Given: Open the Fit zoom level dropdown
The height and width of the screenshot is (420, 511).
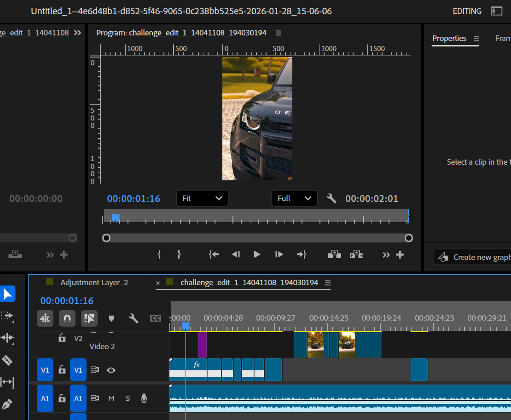Looking at the screenshot, I should [x=202, y=198].
